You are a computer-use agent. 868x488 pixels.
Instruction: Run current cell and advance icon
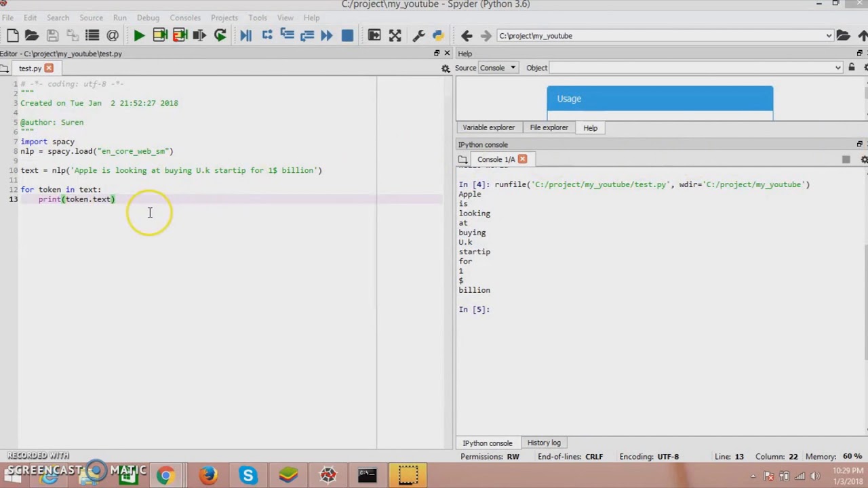(180, 35)
